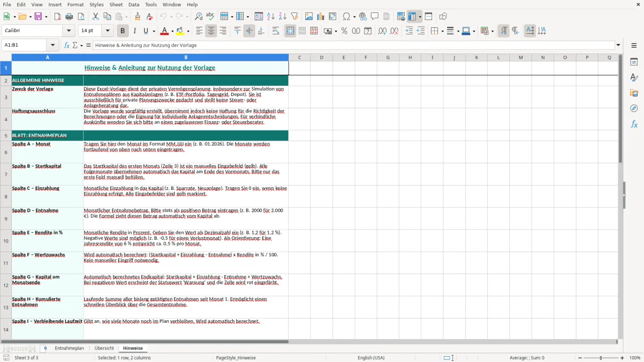Toggle Wrap Text button
This screenshot has height=362, width=644.
pos(275,31)
